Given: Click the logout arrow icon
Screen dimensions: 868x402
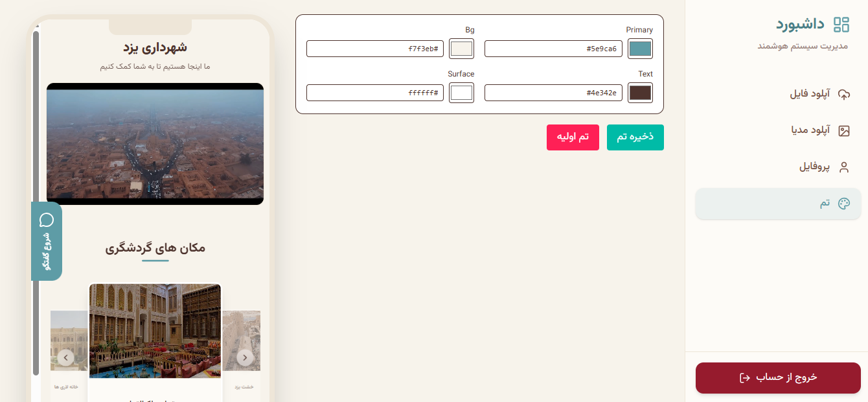Looking at the screenshot, I should coord(745,378).
